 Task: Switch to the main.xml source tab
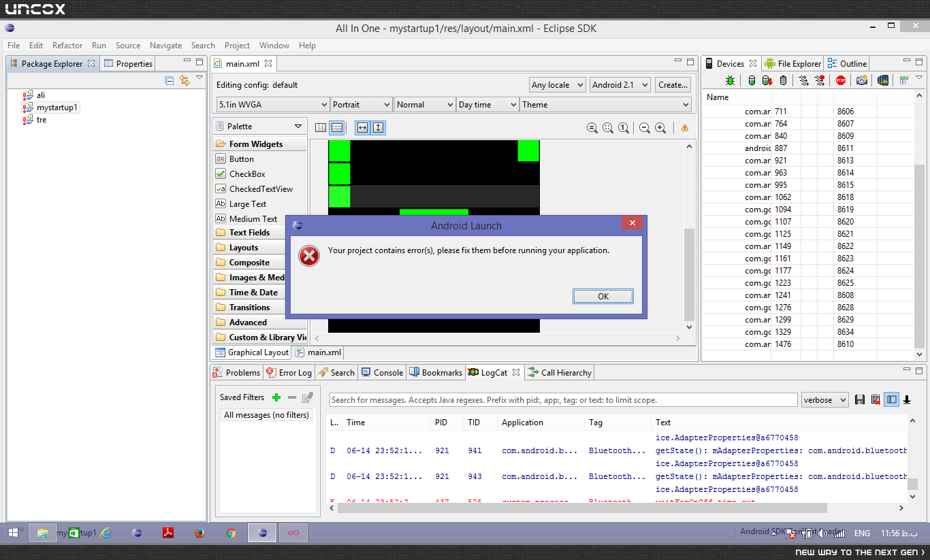pyautogui.click(x=319, y=352)
